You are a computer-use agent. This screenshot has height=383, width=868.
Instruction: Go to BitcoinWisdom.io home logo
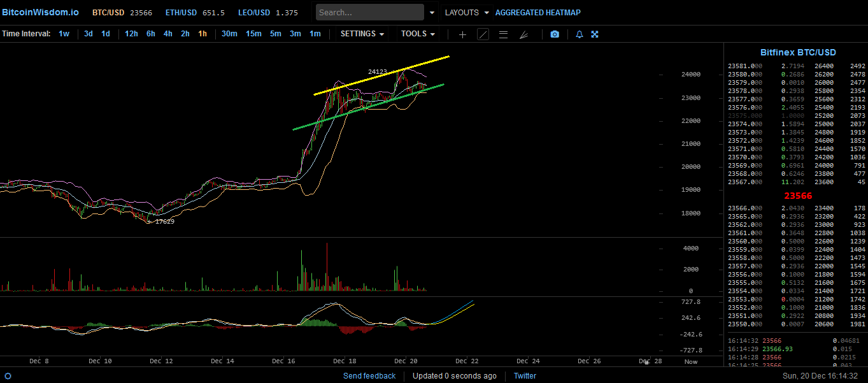[40, 12]
